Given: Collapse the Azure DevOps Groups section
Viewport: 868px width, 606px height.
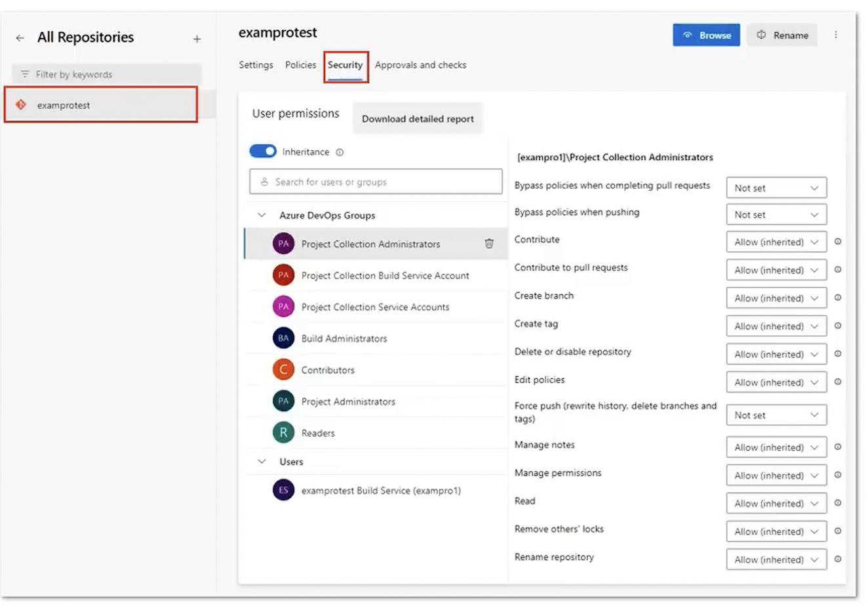Looking at the screenshot, I should pos(262,215).
